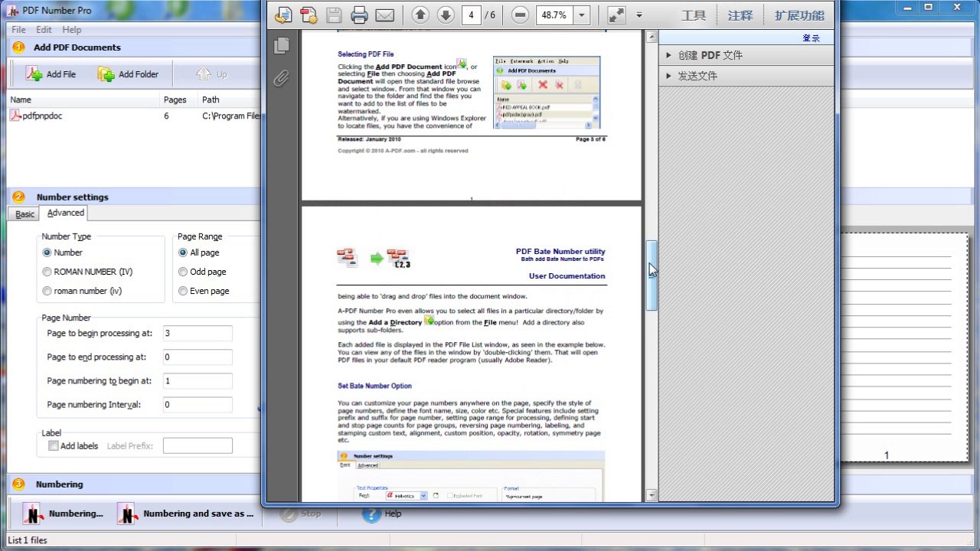Click the Add Folder icon
This screenshot has width=980, height=551.
106,74
